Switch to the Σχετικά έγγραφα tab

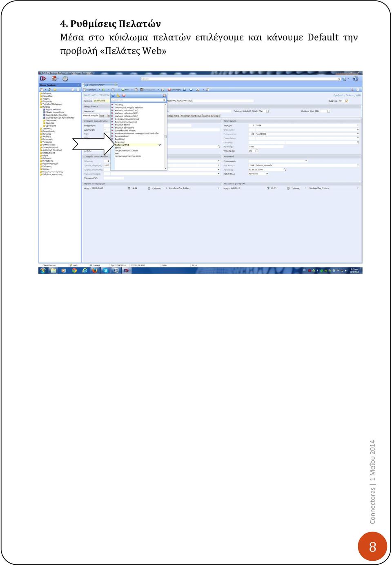pos(212,116)
